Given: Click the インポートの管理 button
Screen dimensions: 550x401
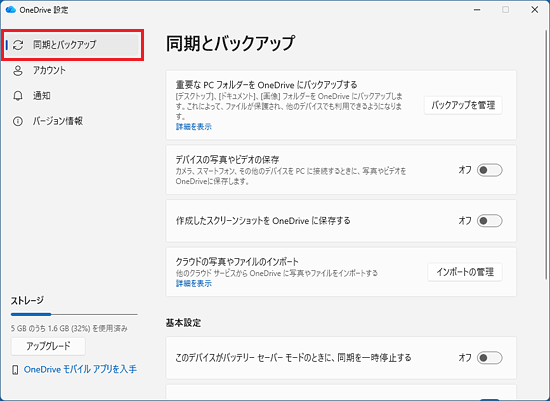Looking at the screenshot, I should pos(465,272).
